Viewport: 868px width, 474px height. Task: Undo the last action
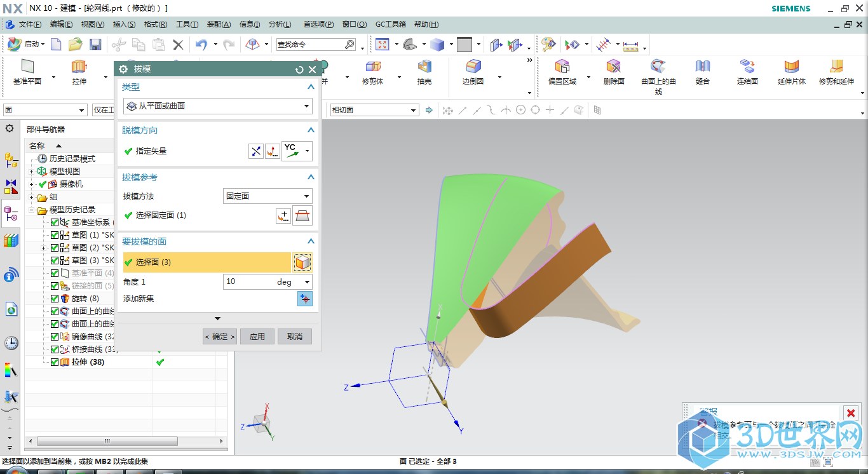[201, 44]
